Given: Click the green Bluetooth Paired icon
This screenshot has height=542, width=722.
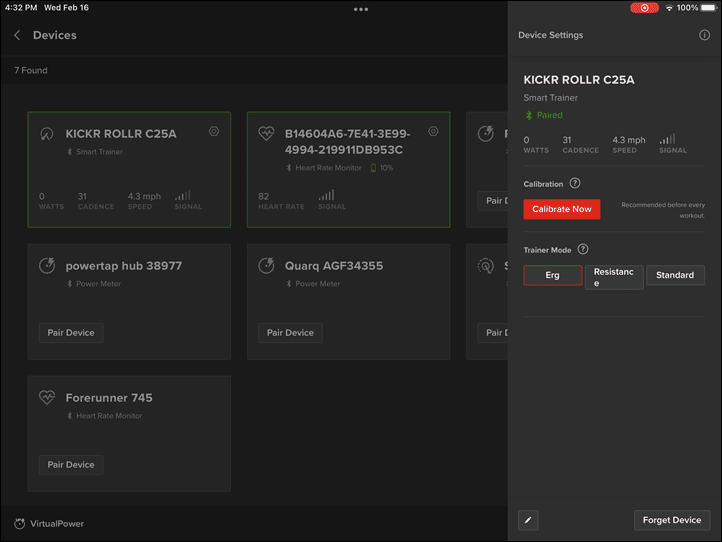Looking at the screenshot, I should [x=529, y=115].
